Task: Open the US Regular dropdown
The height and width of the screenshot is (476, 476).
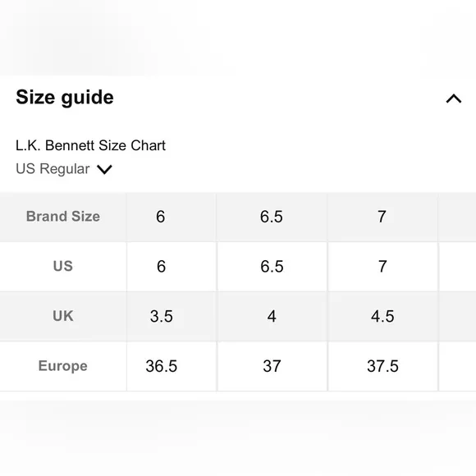Action: [x=64, y=169]
